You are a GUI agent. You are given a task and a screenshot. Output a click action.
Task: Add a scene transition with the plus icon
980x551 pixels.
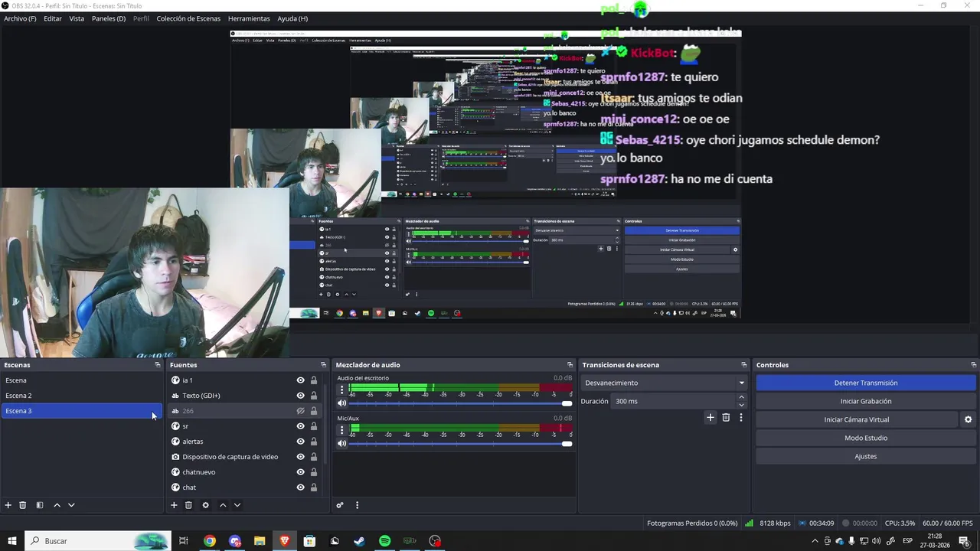710,418
